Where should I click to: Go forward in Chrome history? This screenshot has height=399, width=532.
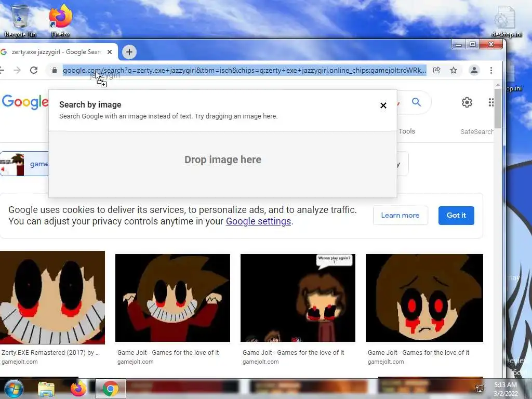[17, 70]
